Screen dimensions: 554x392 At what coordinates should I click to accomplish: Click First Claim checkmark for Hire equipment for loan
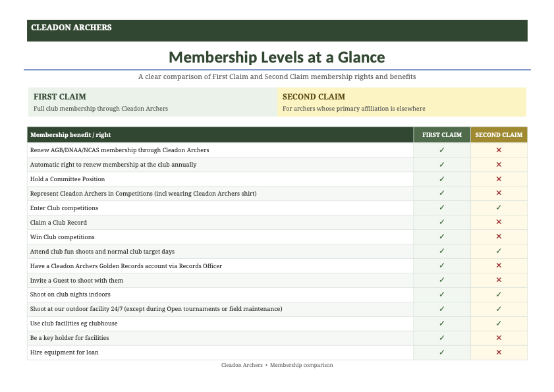(441, 352)
